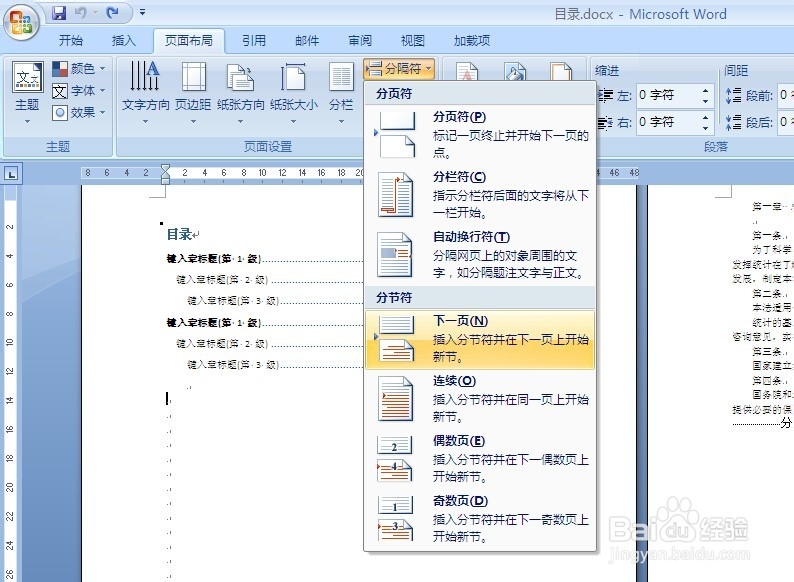Click second 键入章标题(第 2 级) entry
The height and width of the screenshot is (582, 794).
(222, 343)
